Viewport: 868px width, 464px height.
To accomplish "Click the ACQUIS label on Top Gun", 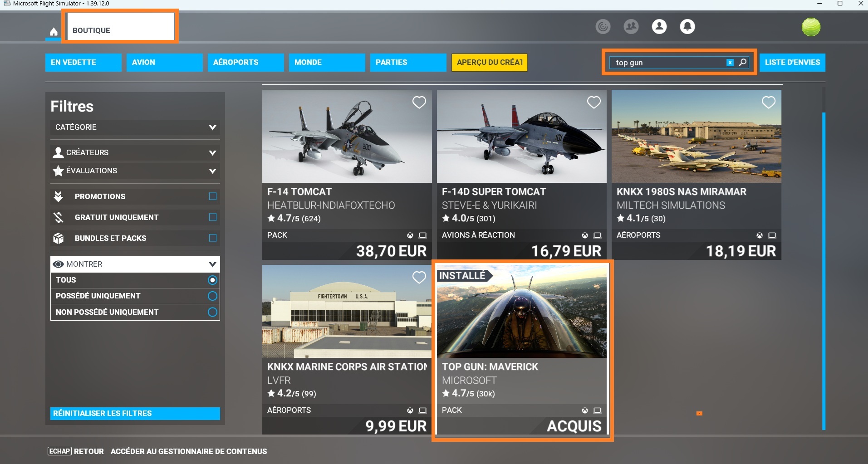I will [x=574, y=426].
